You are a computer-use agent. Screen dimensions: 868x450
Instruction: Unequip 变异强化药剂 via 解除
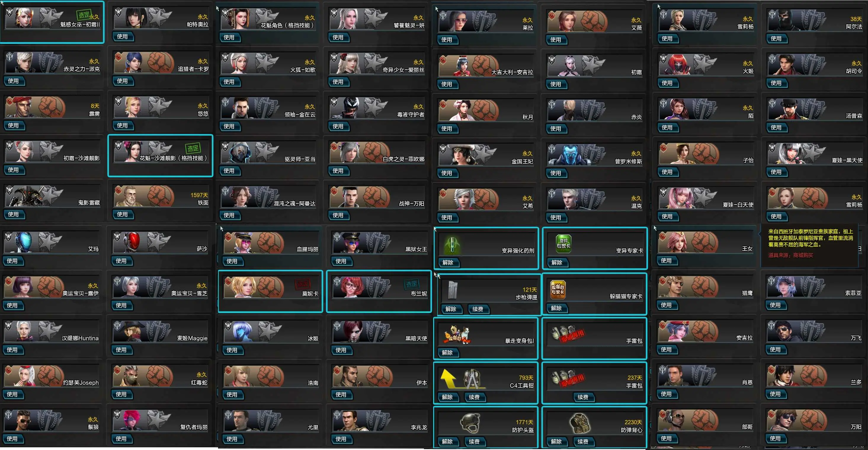(x=448, y=262)
